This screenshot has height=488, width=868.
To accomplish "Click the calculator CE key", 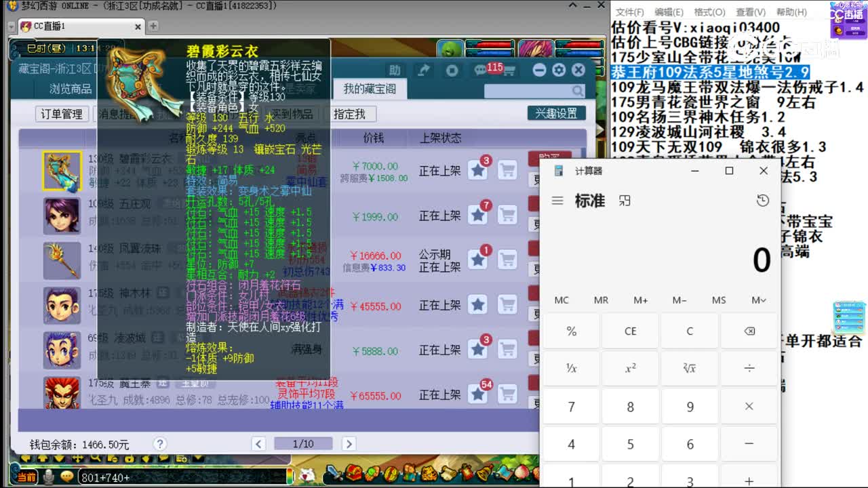I will coord(631,331).
